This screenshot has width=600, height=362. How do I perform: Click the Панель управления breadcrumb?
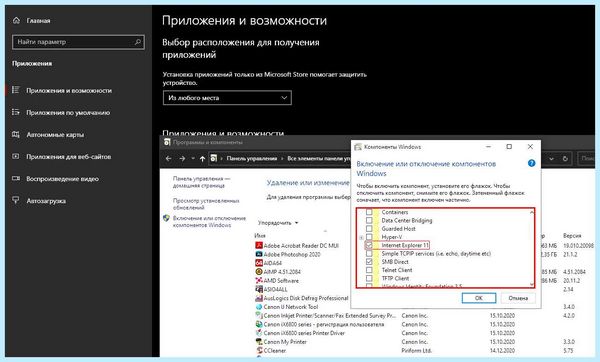coord(251,158)
